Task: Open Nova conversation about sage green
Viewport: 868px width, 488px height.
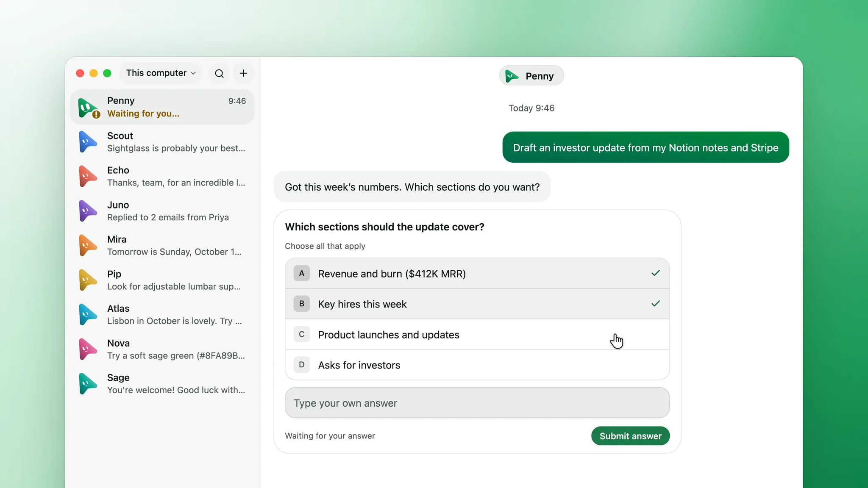Action: click(162, 349)
